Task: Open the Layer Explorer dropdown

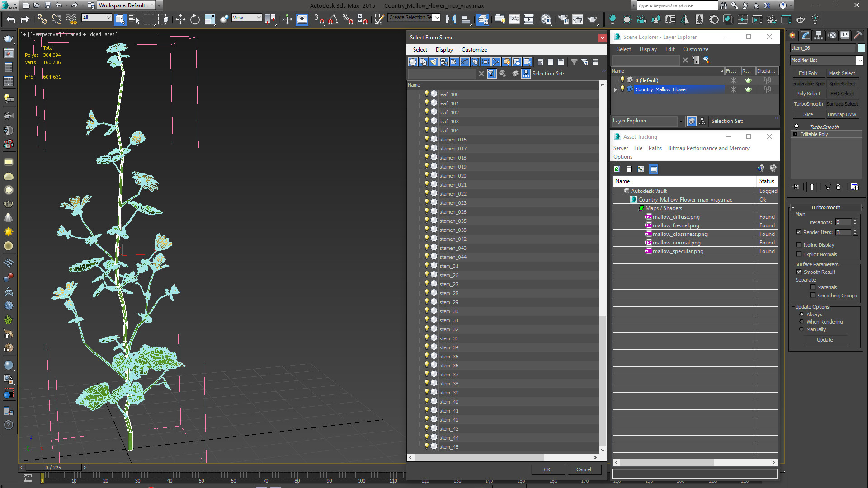Action: click(x=680, y=121)
